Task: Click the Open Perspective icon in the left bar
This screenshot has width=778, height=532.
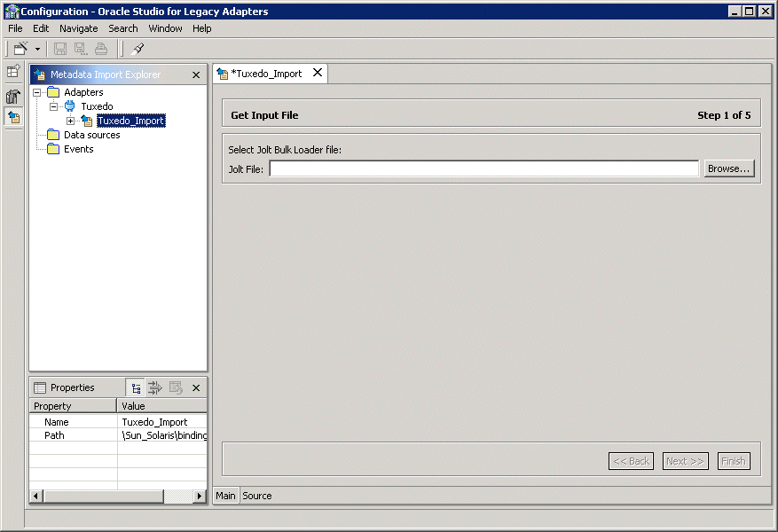Action: click(13, 72)
